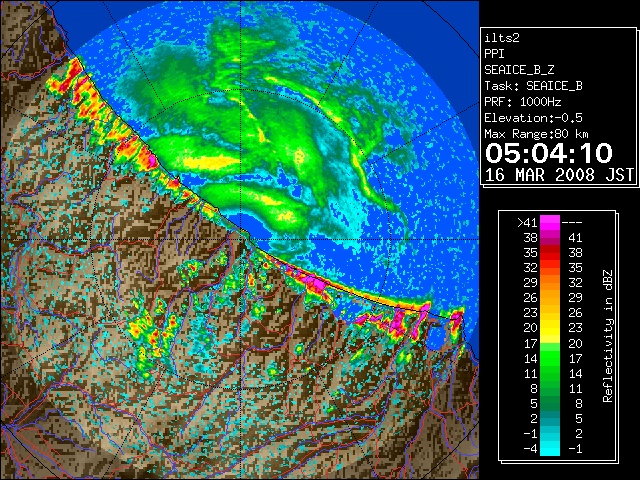Click the '-4' legend value at bottom left
640x480 pixels.
pos(530,448)
